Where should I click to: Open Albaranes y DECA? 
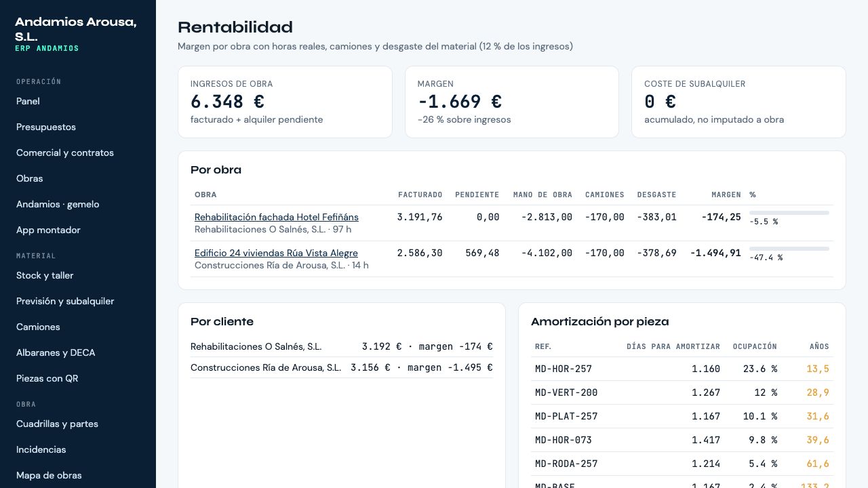(x=56, y=352)
